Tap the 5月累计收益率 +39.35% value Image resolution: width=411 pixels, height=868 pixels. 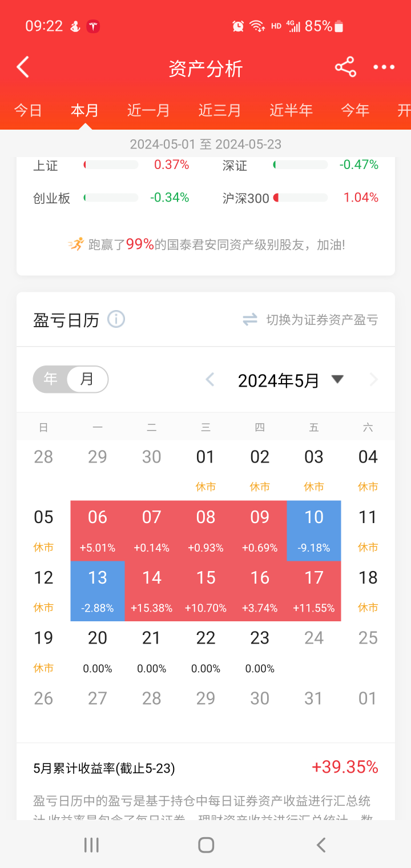click(x=345, y=767)
